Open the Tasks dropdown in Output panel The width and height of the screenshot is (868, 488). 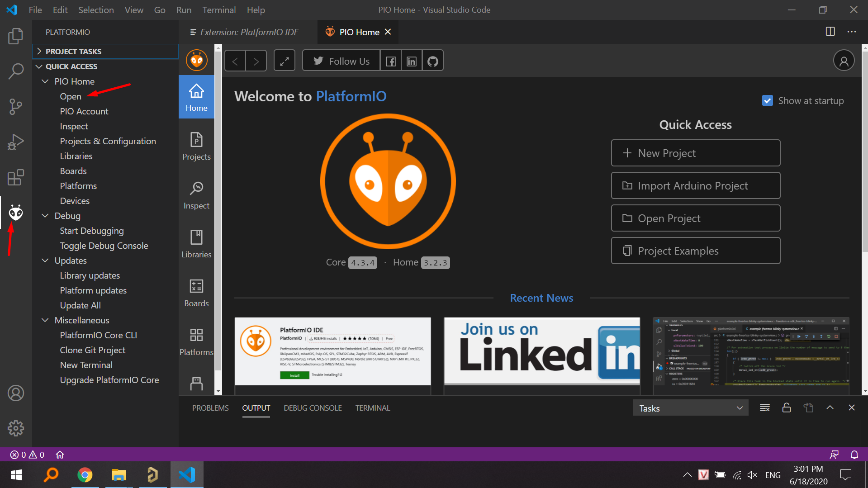point(690,407)
